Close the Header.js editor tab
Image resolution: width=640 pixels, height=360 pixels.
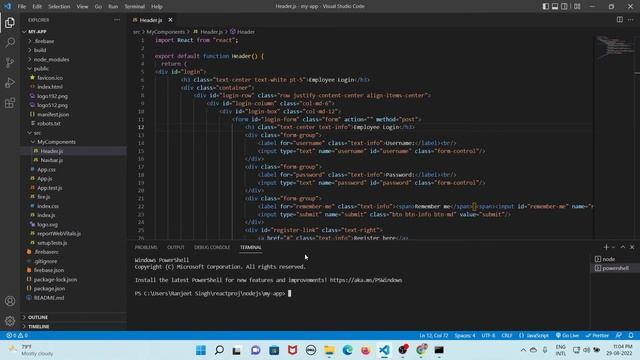170,20
